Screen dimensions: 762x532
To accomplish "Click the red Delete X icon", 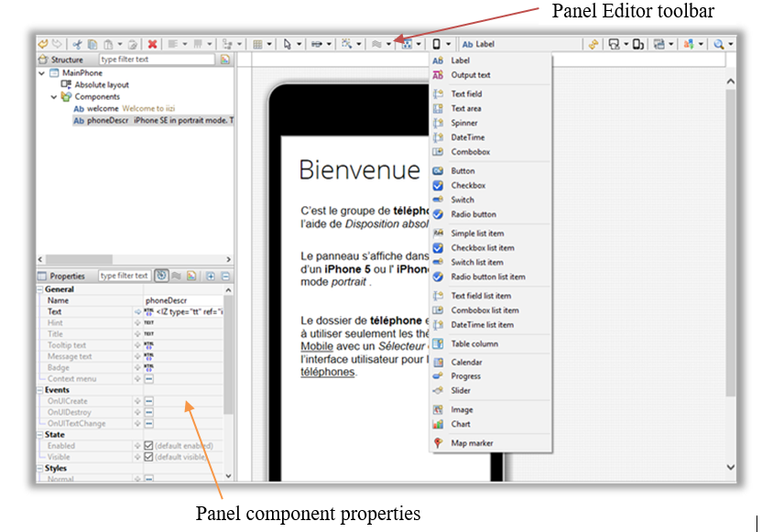I will (x=153, y=44).
